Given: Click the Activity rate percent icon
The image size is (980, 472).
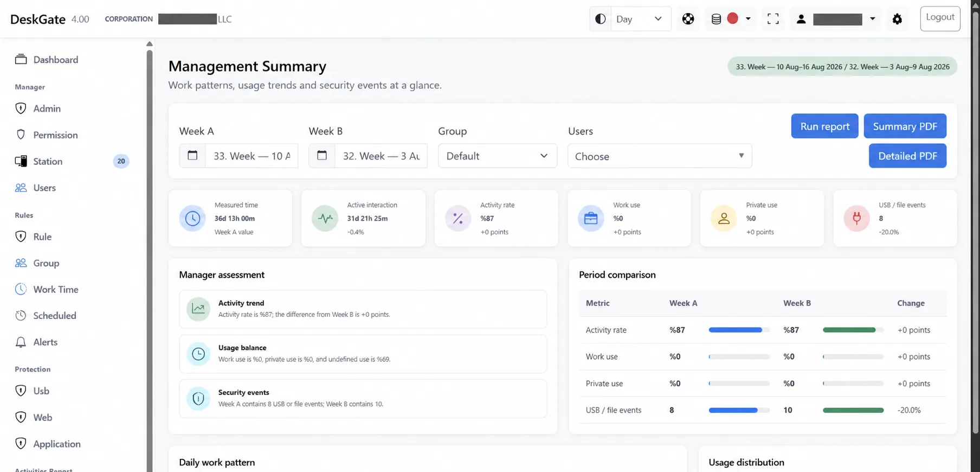Looking at the screenshot, I should coord(458,219).
